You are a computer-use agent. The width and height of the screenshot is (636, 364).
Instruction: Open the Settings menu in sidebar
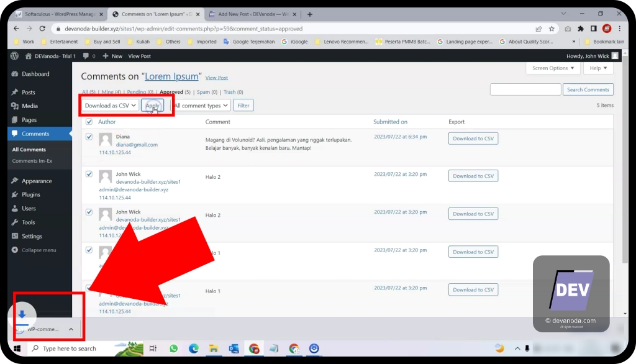coord(32,236)
